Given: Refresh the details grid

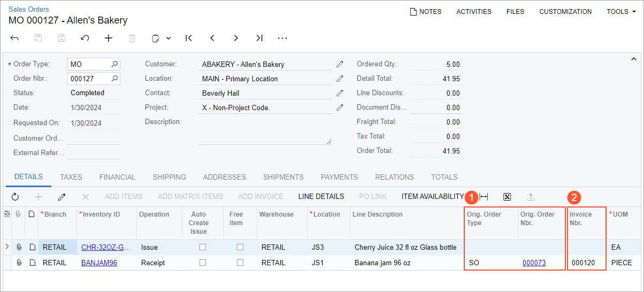Looking at the screenshot, I should (15, 197).
